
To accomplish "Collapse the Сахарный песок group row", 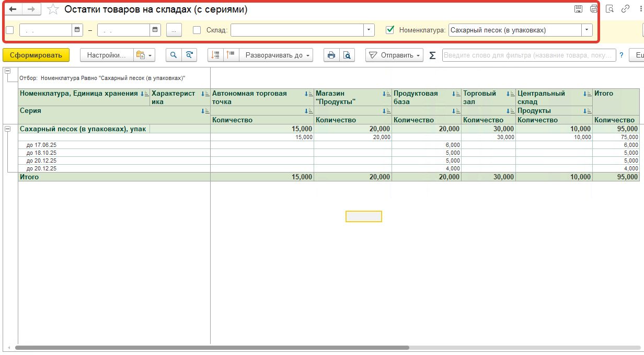I will click(x=7, y=129).
